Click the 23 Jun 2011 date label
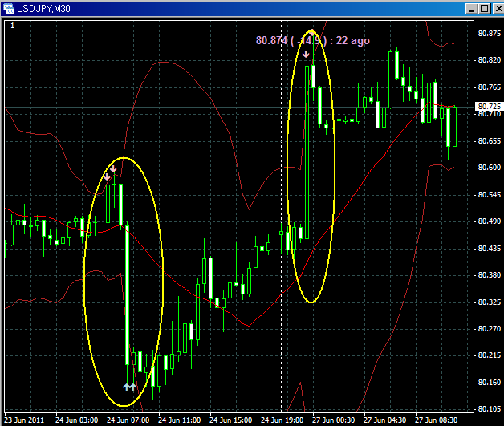This screenshot has width=504, height=426. click(24, 420)
